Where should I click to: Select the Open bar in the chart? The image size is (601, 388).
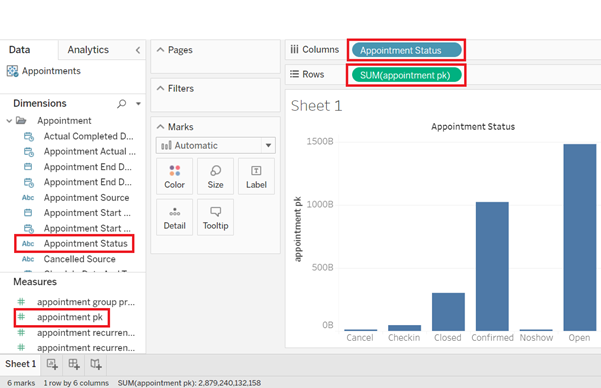580,237
